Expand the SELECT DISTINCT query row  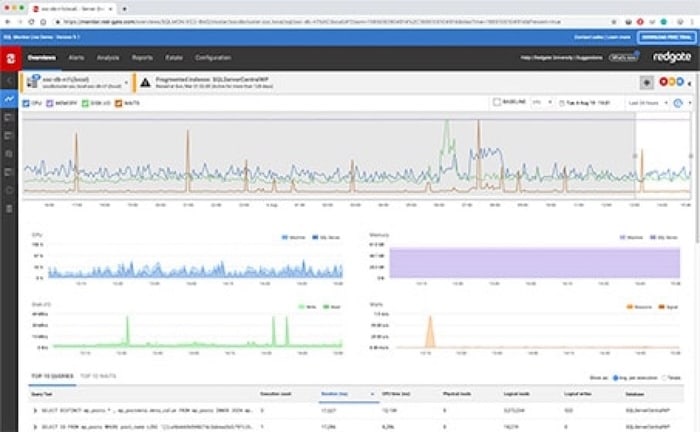tap(35, 410)
